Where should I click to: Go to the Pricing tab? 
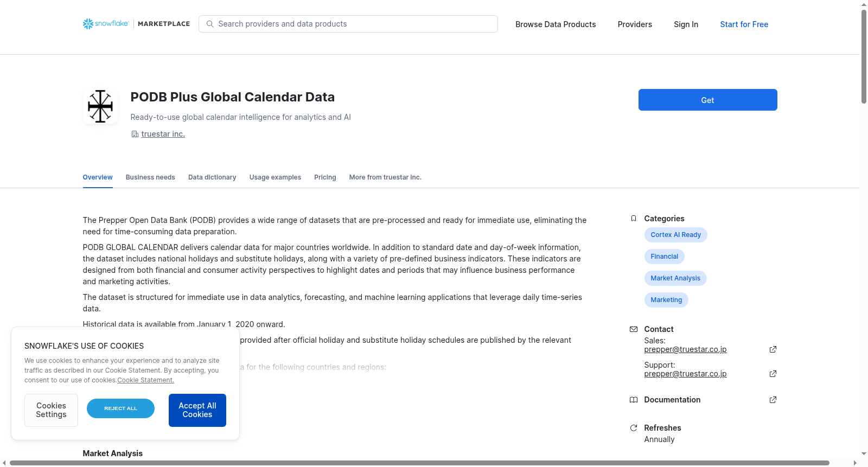pyautogui.click(x=325, y=177)
